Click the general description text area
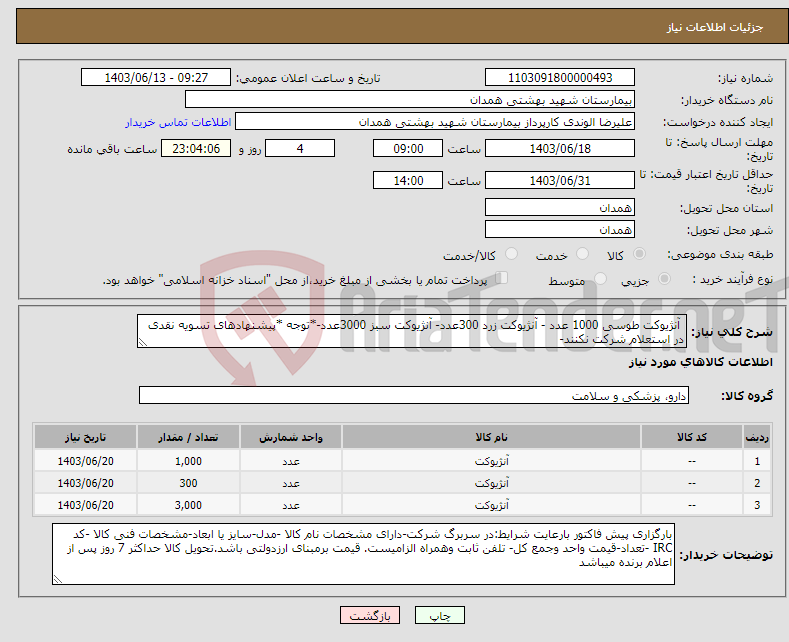This screenshot has width=789, height=642. [412, 332]
